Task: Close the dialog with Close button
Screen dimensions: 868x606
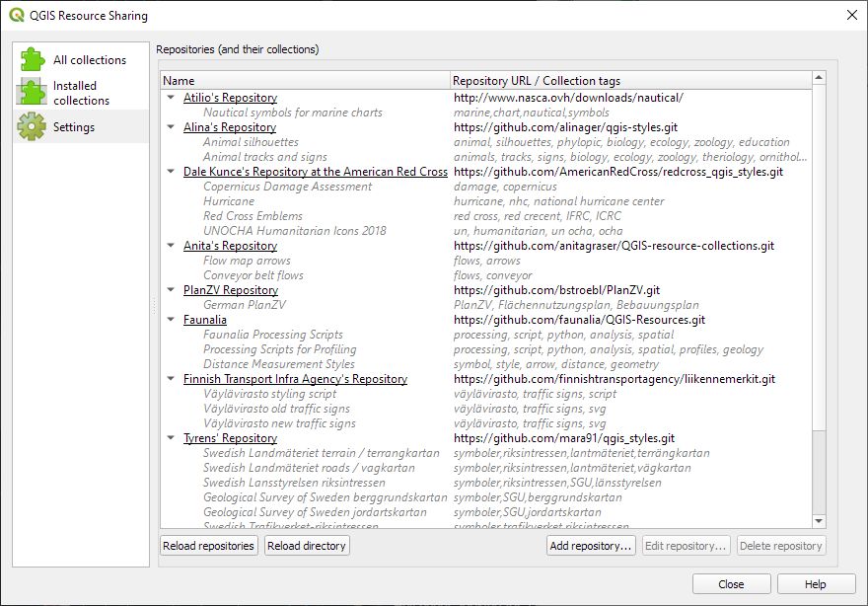Action: click(x=731, y=584)
